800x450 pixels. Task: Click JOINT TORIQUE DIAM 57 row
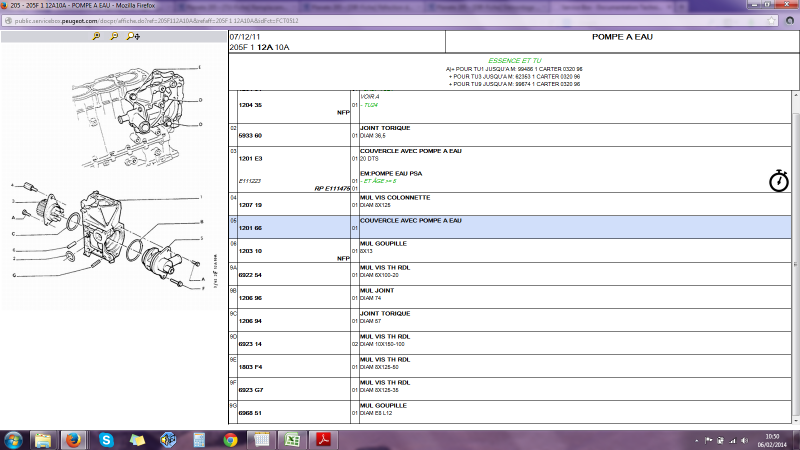510,320
